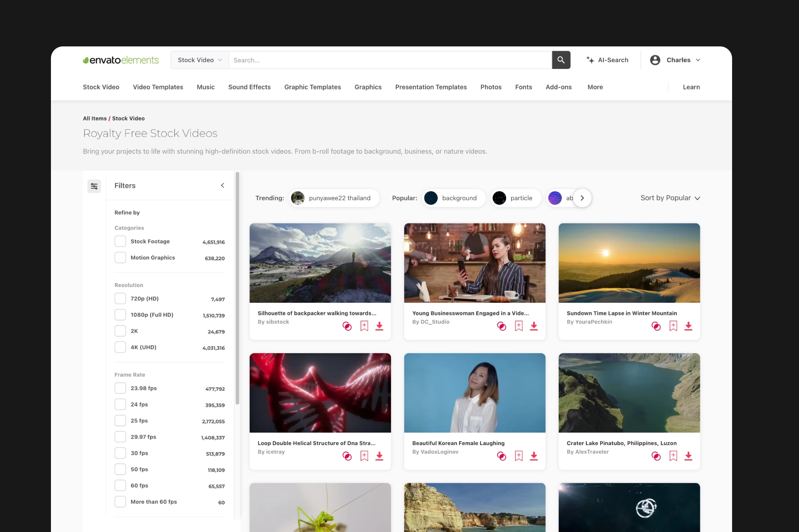Download the Young Businesswoman video
This screenshot has width=799, height=532.
[x=534, y=326]
